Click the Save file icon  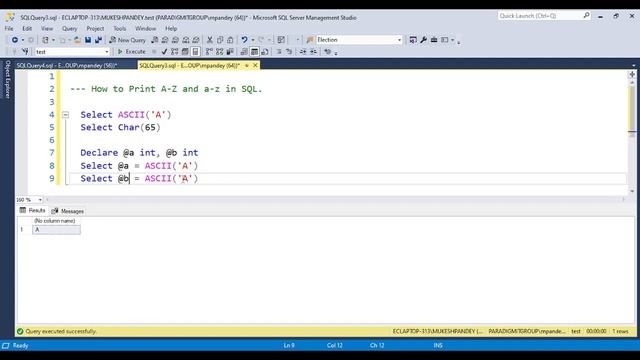point(88,40)
